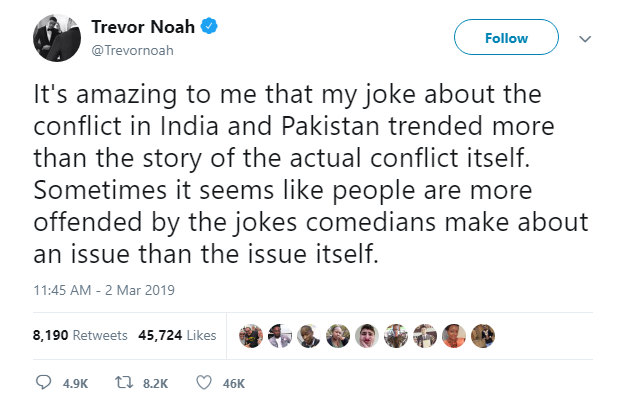Viewport: 622px width, 394px height.
Task: Click the heart like icon
Action: tap(204, 383)
